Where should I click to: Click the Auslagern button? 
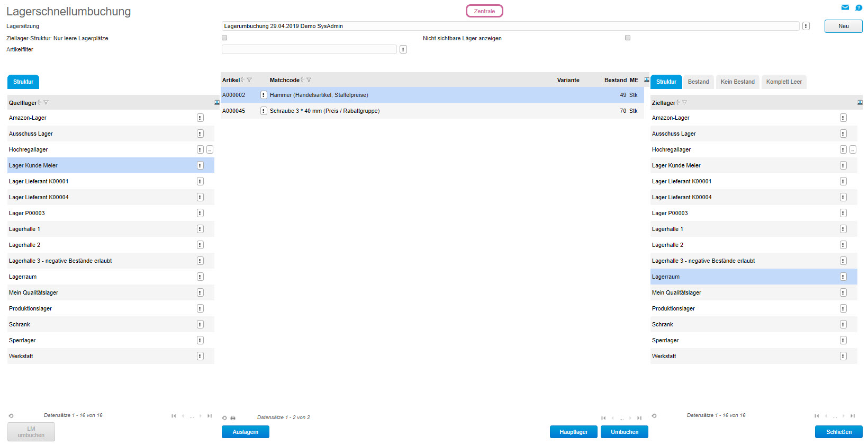246,432
